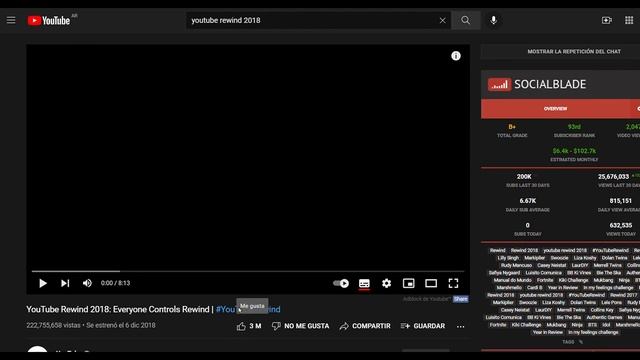Mute the video volume

click(x=87, y=283)
